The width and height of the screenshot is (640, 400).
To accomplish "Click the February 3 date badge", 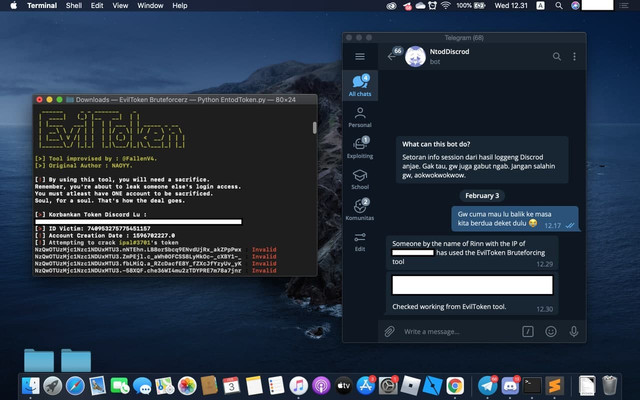I will tap(482, 196).
